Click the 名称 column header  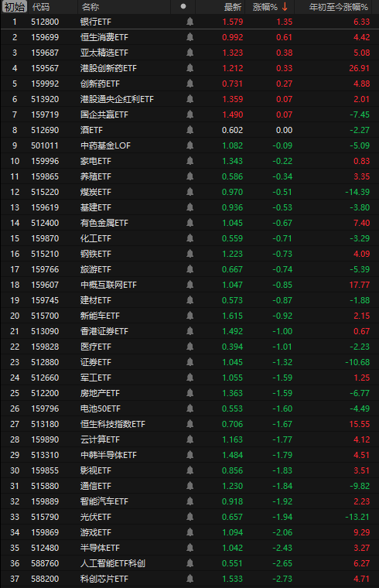[90, 7]
